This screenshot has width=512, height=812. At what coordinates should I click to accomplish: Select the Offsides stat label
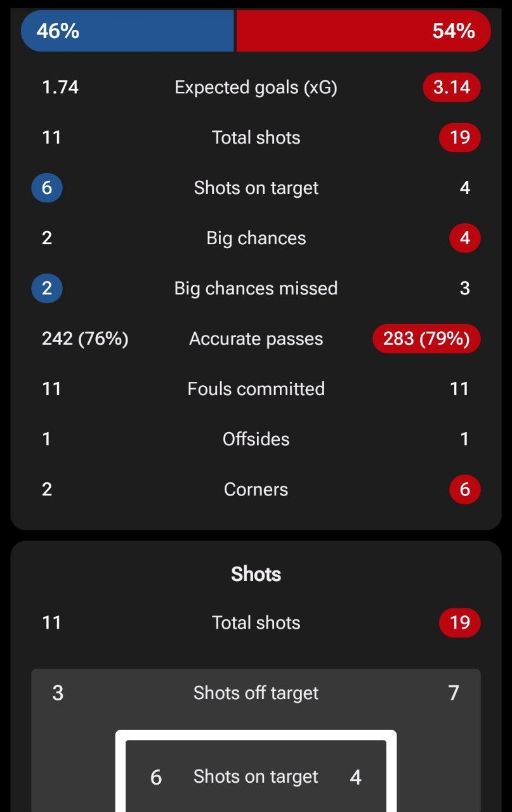tap(256, 439)
